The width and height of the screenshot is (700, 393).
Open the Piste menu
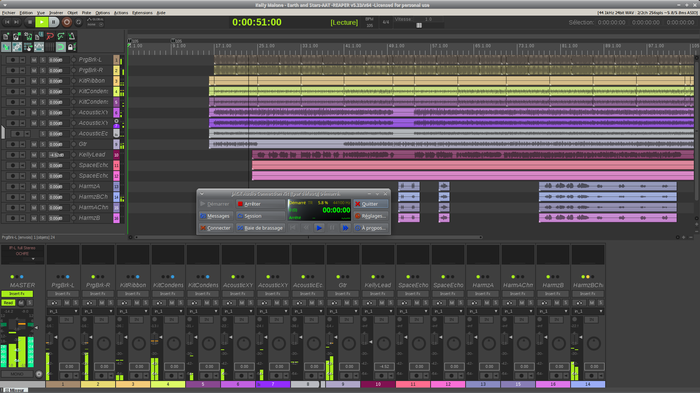click(x=86, y=13)
